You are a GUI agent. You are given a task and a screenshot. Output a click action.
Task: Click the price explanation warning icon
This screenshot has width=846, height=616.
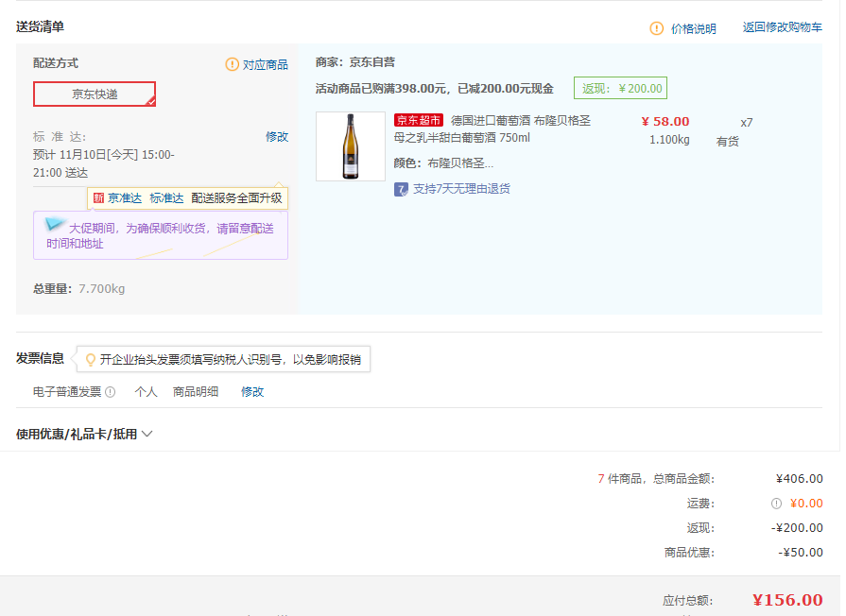tap(656, 28)
